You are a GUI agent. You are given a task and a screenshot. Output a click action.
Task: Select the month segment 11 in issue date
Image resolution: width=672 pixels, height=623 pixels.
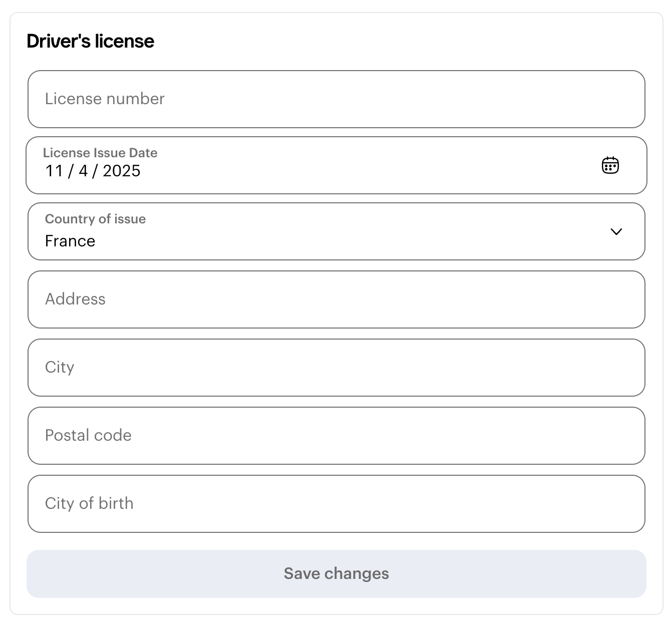tap(54, 171)
